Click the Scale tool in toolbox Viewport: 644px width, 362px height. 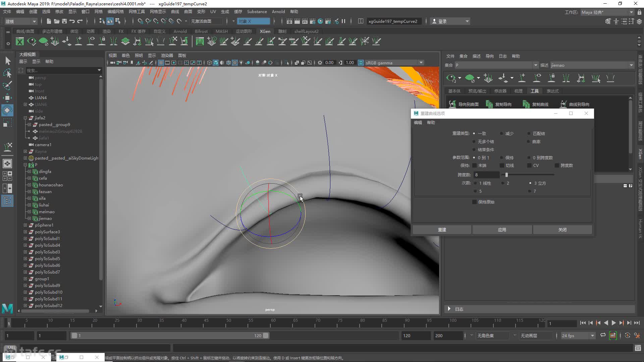(x=7, y=123)
